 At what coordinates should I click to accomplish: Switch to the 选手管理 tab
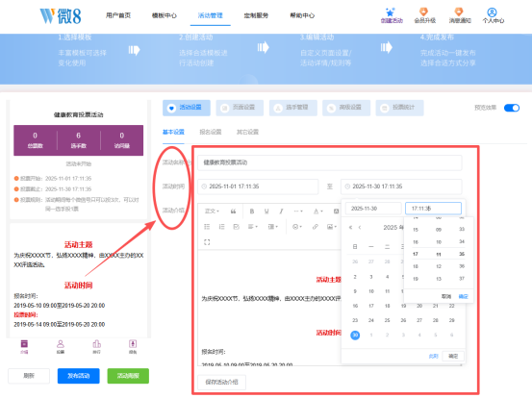coord(293,108)
